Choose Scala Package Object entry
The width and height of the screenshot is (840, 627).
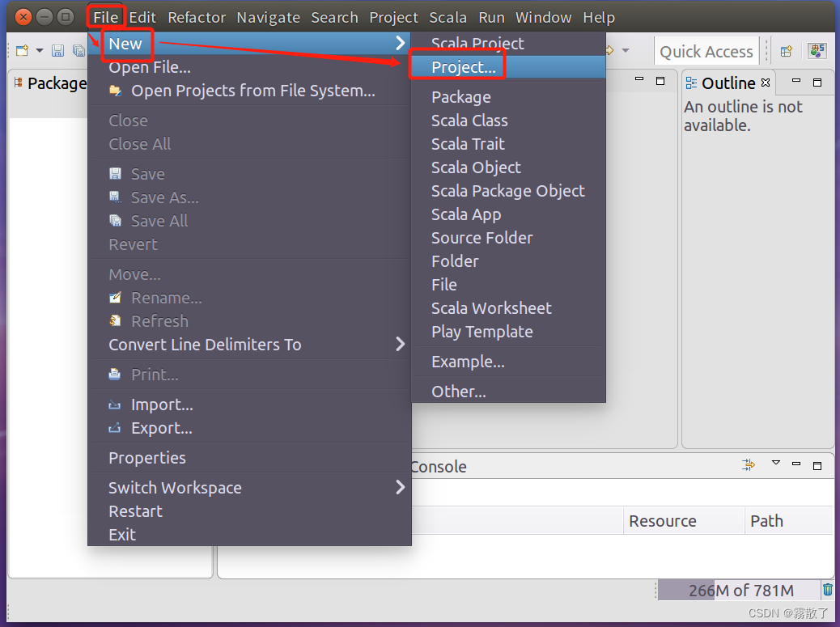coord(508,191)
